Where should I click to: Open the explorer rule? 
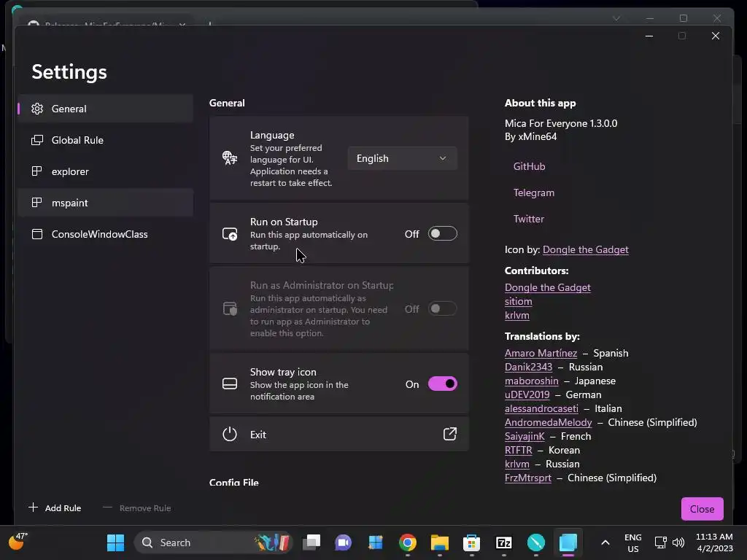coord(105,171)
